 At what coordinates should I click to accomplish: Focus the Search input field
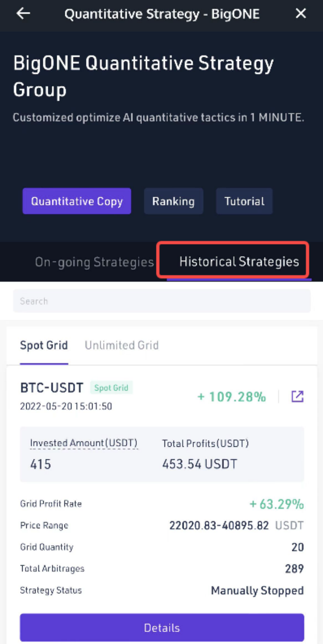coord(161,301)
